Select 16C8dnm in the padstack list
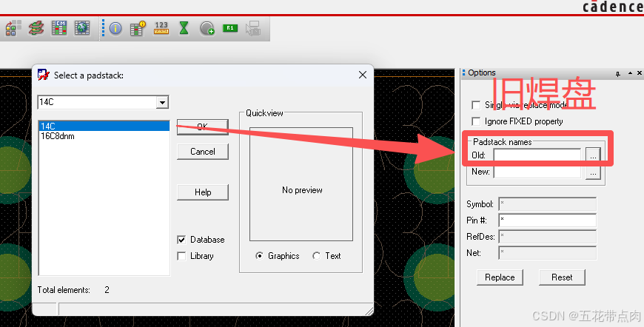 tap(104, 136)
